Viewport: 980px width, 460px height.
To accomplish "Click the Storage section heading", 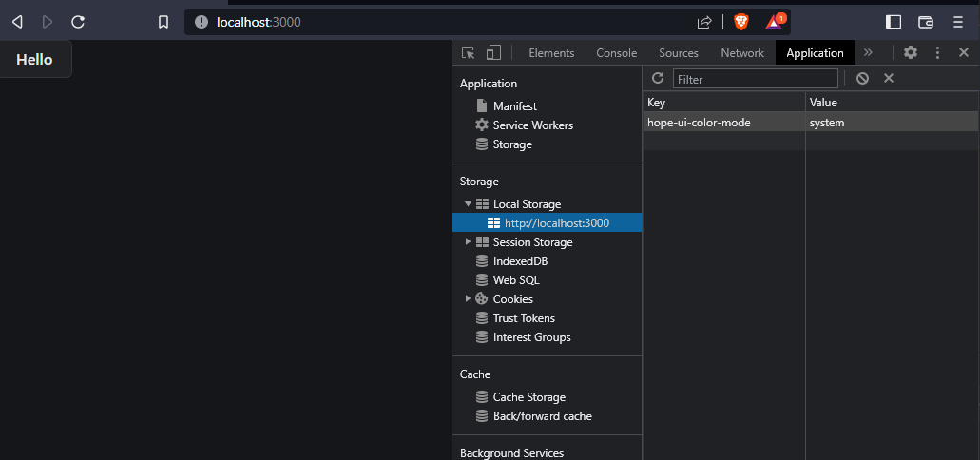I will 479,182.
